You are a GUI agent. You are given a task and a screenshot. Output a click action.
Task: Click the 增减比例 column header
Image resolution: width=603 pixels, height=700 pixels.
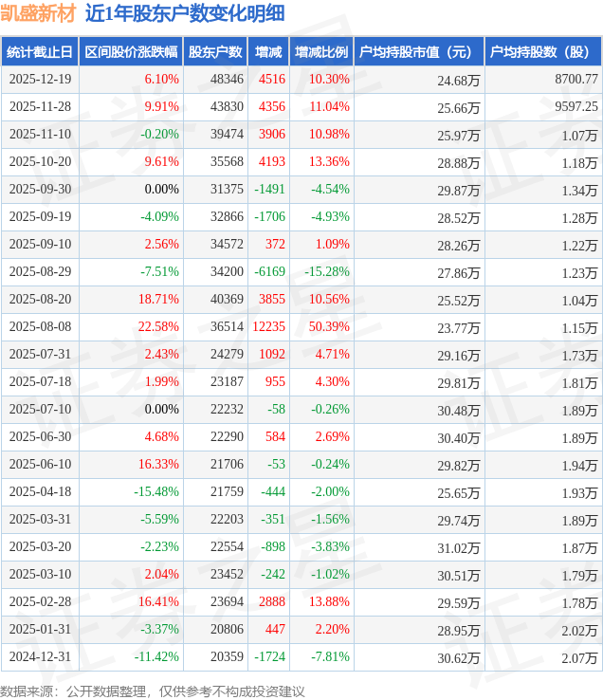[320, 52]
